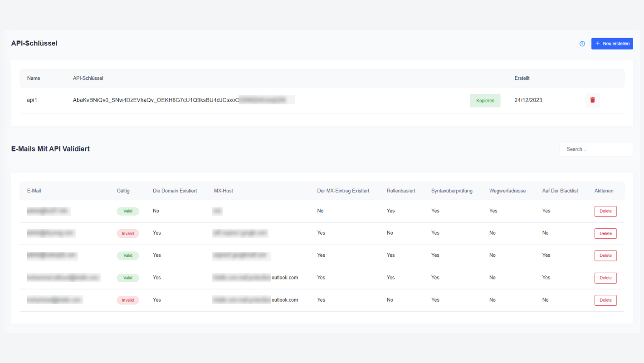Click the help question mark icon
Image resolution: width=644 pixels, height=363 pixels.
(x=582, y=44)
